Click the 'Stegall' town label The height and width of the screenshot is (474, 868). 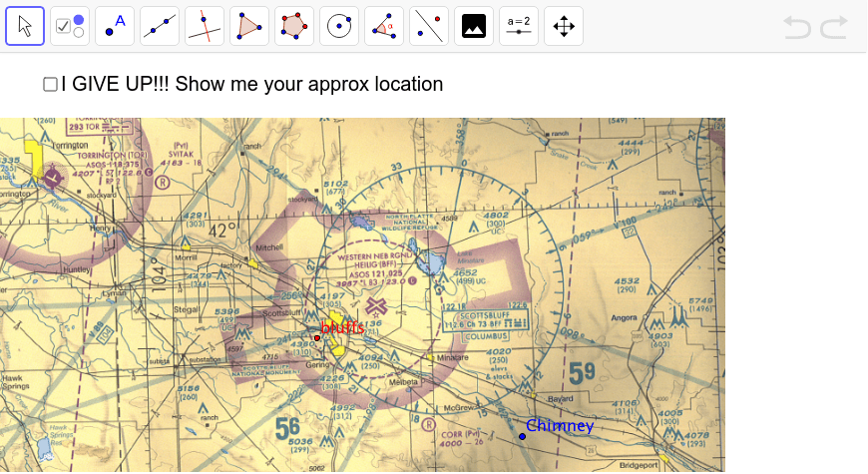point(187,309)
